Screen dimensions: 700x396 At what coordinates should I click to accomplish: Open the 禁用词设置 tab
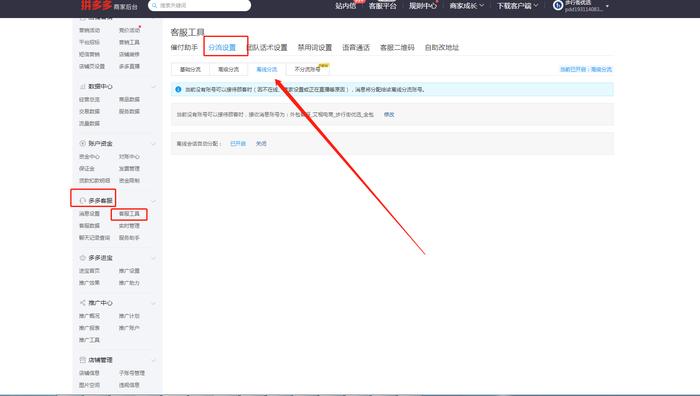pos(315,47)
